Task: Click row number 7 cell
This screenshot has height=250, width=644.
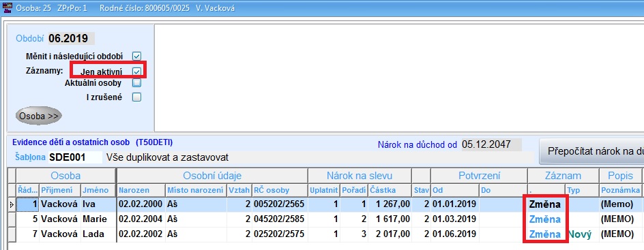Action: click(27, 234)
